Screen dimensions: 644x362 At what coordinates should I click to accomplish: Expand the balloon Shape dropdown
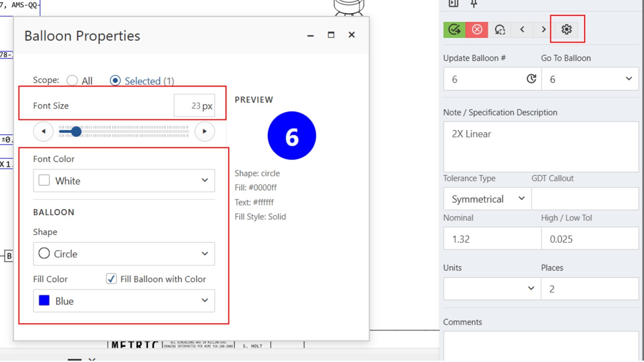point(124,254)
